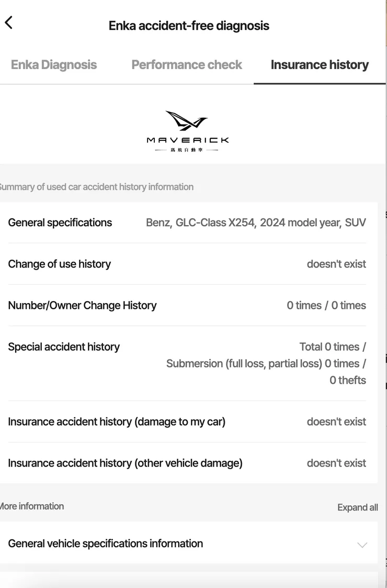Click Number/Owner Change History label
Screen dimensions: 387x588
83,305
